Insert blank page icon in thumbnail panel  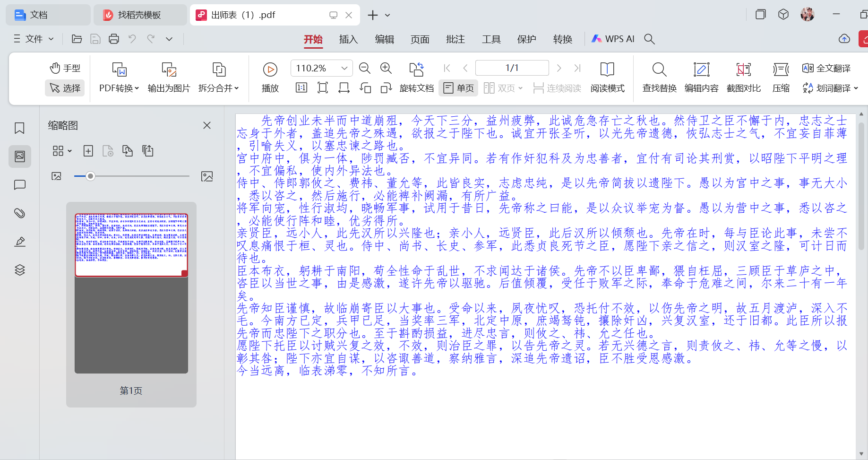pyautogui.click(x=88, y=151)
